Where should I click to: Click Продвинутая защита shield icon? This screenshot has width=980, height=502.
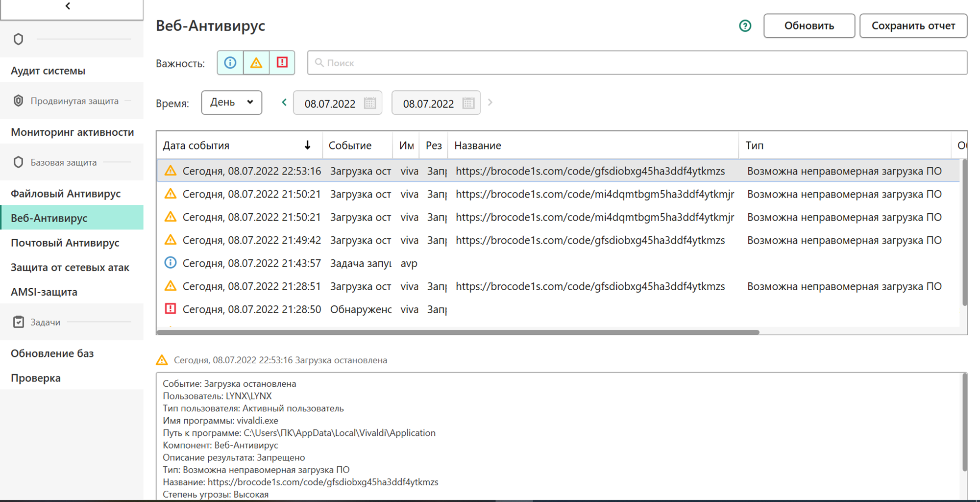pyautogui.click(x=18, y=100)
